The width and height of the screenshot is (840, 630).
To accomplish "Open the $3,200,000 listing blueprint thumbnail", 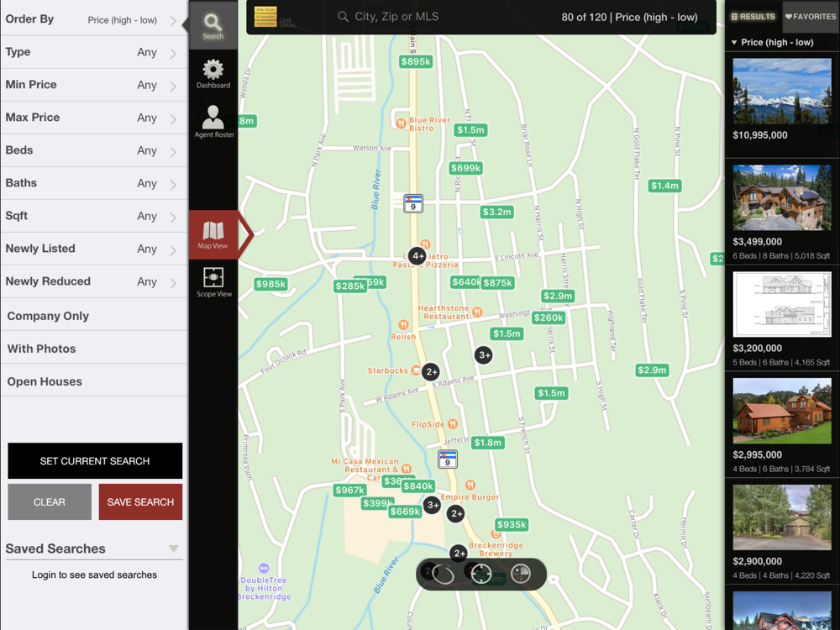I will pyautogui.click(x=782, y=304).
